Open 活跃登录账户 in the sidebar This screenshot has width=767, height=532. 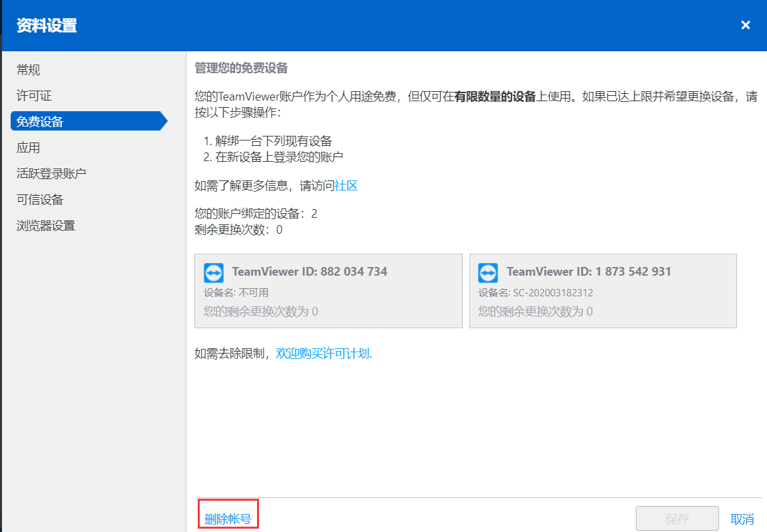pos(51,174)
